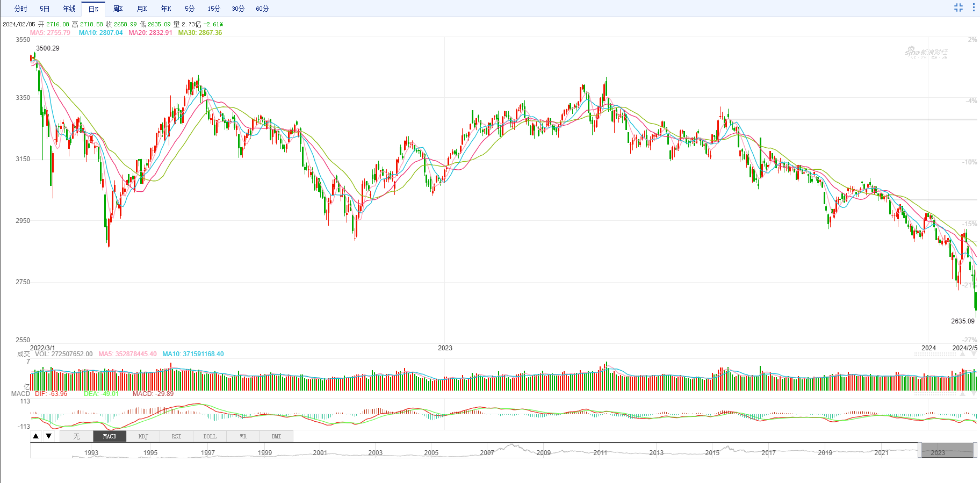Click the dotted drag handle above volume chart
Viewport: 980px width, 483px height.
point(935,355)
